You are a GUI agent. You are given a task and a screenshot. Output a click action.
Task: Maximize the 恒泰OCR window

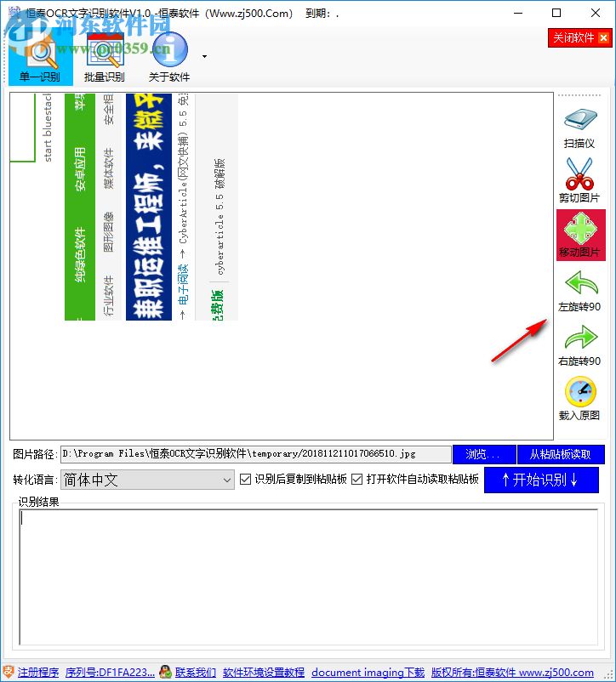pyautogui.click(x=556, y=13)
